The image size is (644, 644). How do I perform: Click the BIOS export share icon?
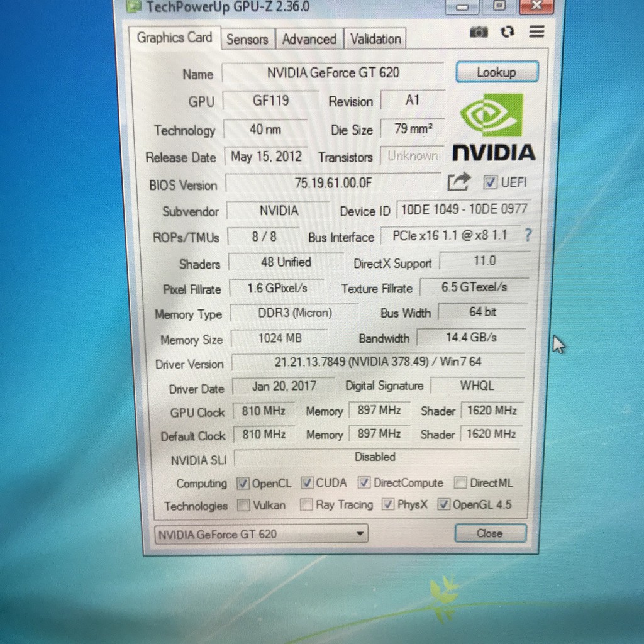[x=458, y=182]
